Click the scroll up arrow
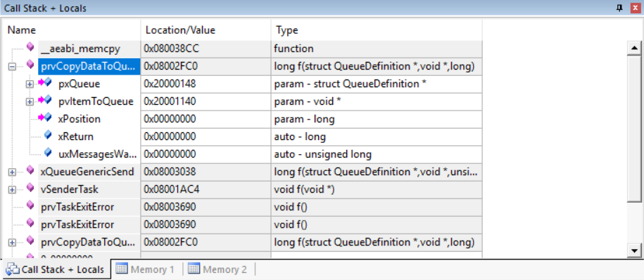This screenshot has height=280, width=644. point(635,49)
